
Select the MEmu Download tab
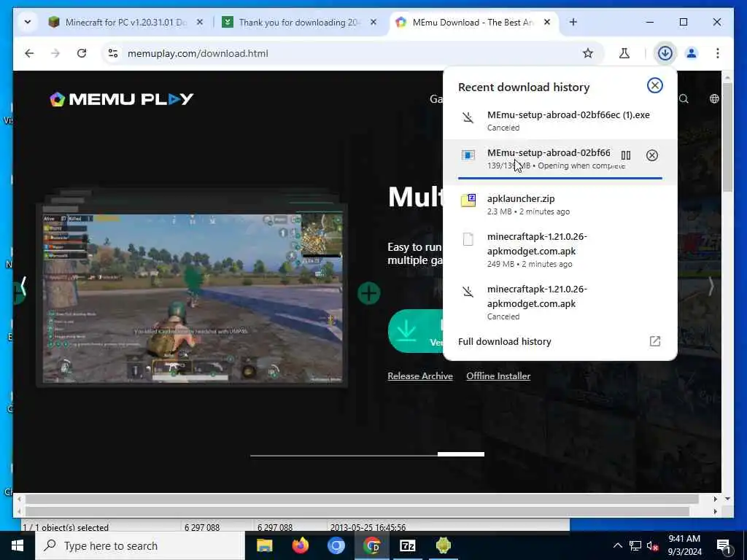pos(473,23)
